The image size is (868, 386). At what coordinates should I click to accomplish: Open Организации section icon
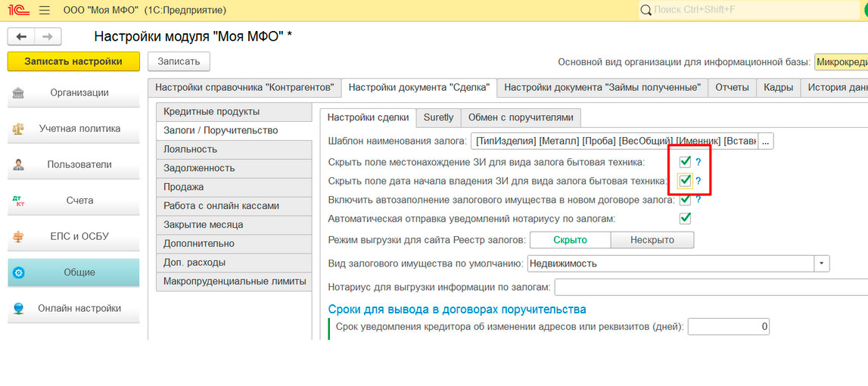point(17,93)
